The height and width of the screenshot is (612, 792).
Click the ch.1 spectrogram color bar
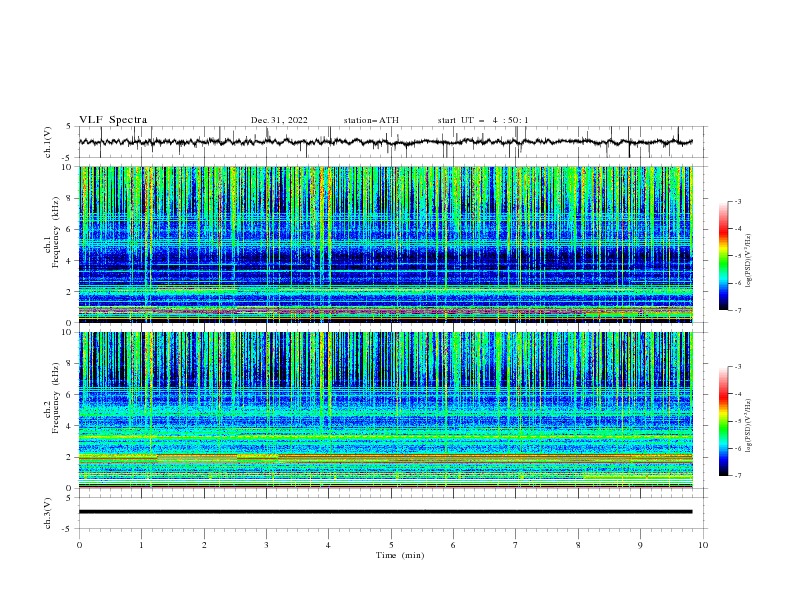pos(723,256)
